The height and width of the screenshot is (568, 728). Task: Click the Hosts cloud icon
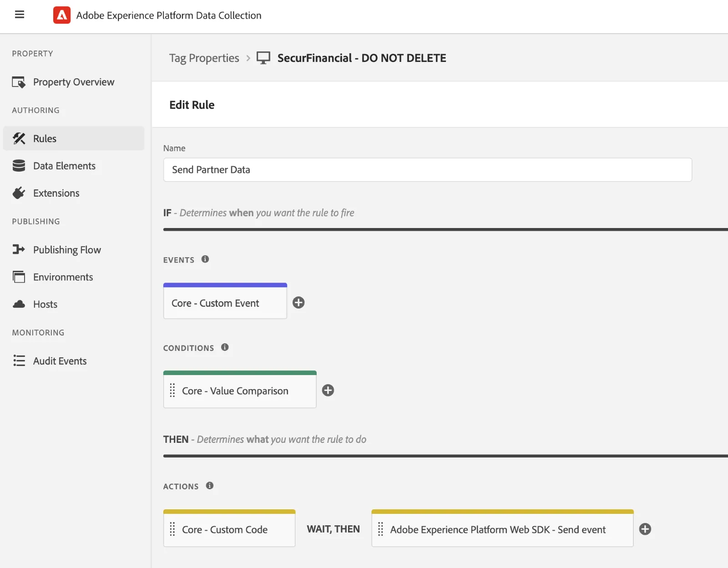pos(19,304)
